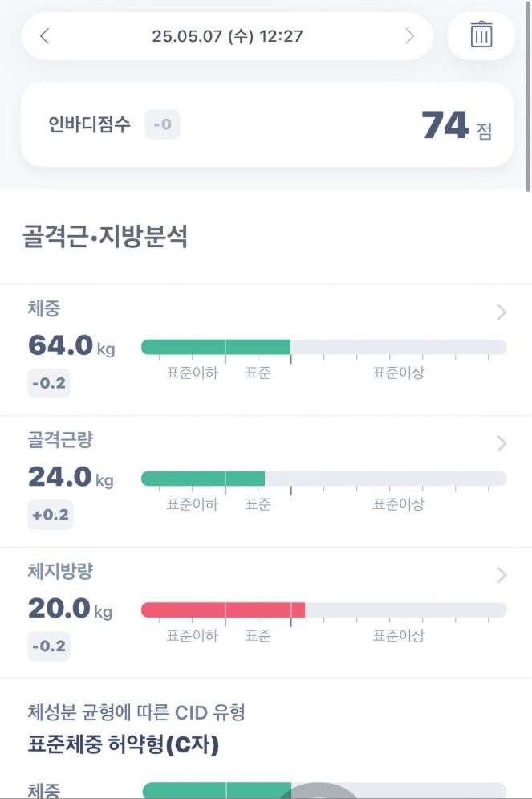
Task: Select the 골격근량 24.0 kg value
Action: pyautogui.click(x=71, y=477)
